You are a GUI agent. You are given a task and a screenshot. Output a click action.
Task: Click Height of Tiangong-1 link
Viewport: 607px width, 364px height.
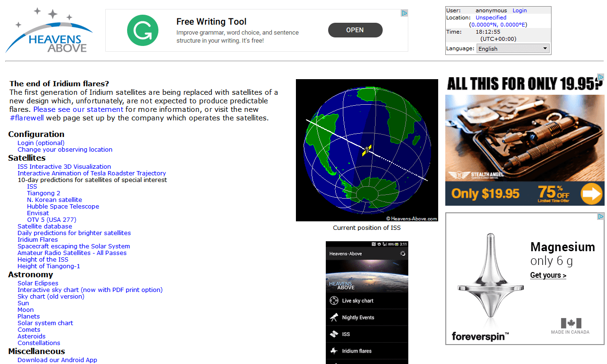pos(49,266)
